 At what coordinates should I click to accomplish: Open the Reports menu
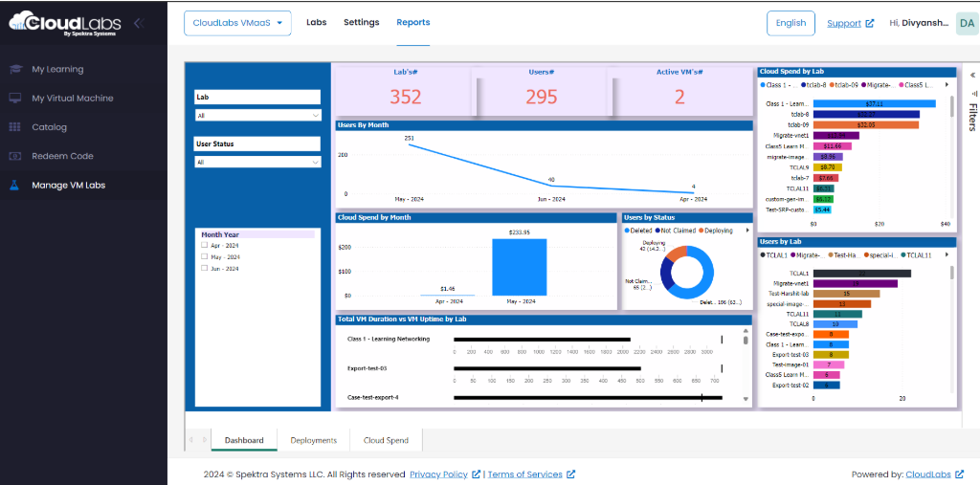point(413,23)
